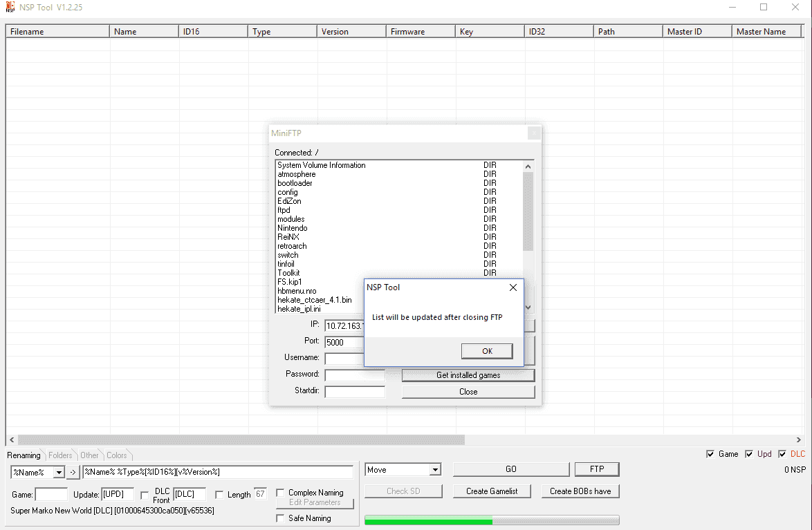Sort by the ID32 column header
Viewport: 812px width, 530px height.
coord(560,32)
